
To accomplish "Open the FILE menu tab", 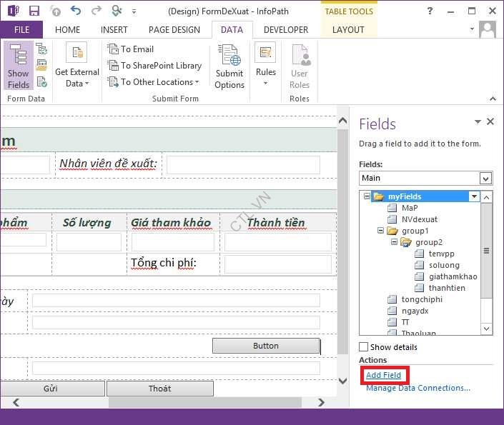I will 21,30.
